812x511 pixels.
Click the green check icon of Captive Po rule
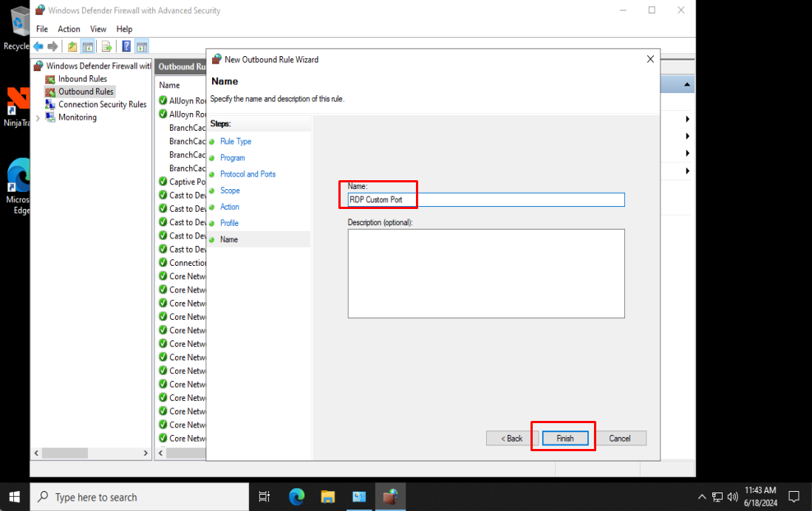pos(163,181)
